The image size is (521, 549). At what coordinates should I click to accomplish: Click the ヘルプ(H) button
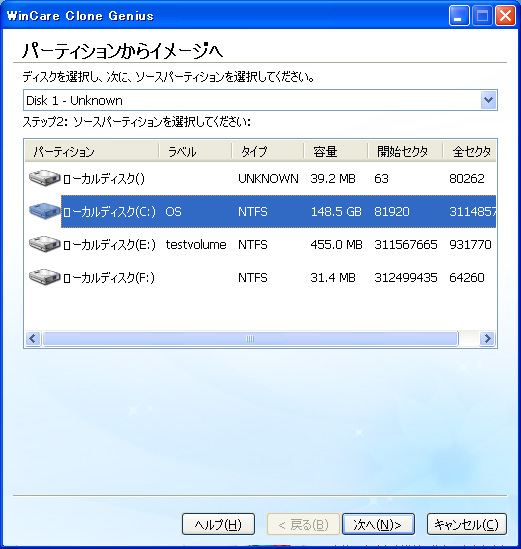[x=218, y=524]
